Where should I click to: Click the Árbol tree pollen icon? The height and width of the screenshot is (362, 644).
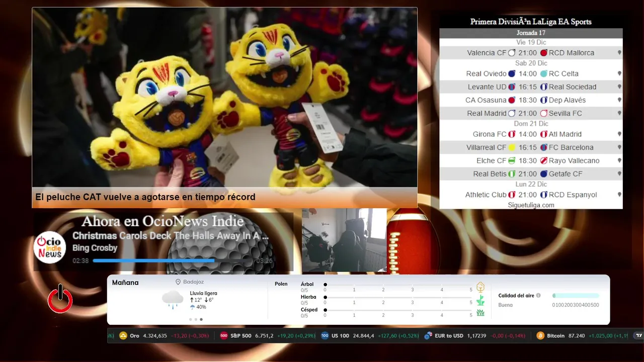(480, 287)
